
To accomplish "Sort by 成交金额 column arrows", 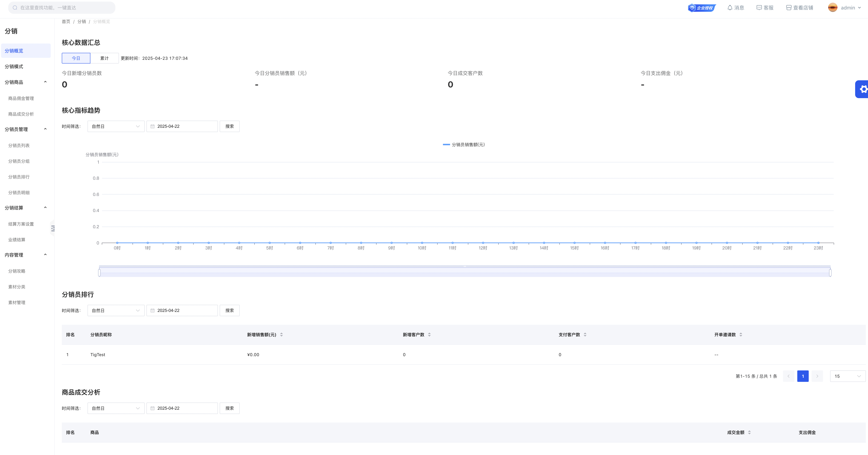I will pos(749,433).
